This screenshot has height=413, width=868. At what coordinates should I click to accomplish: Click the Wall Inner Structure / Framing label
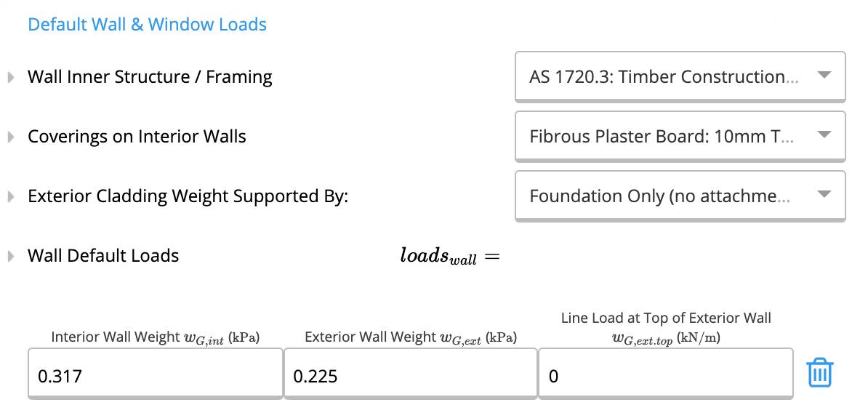click(150, 77)
